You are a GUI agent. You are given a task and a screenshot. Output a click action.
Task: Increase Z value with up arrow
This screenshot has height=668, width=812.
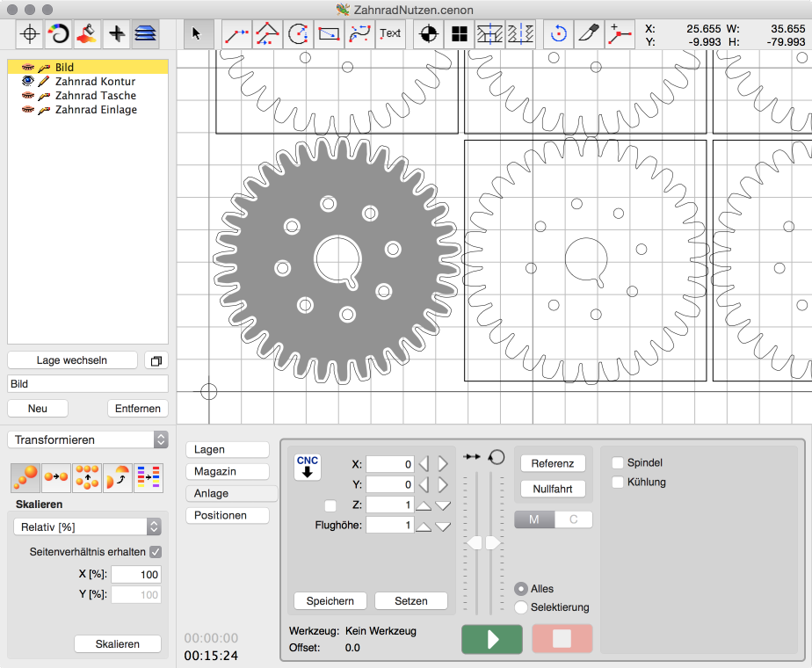click(x=424, y=505)
